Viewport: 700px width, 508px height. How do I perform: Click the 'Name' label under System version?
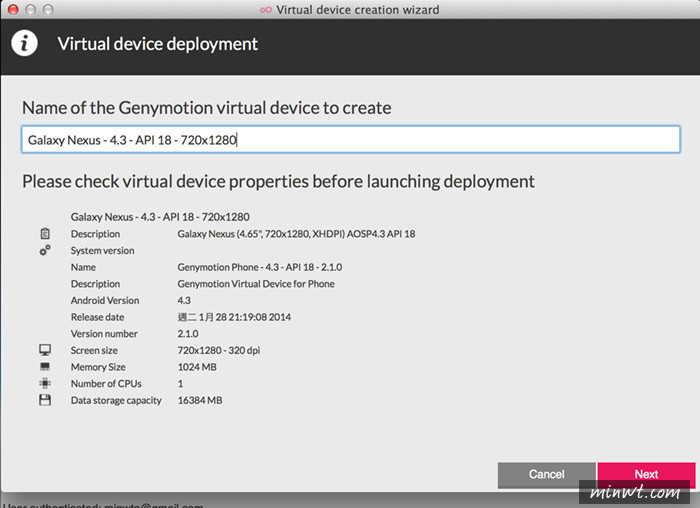83,267
